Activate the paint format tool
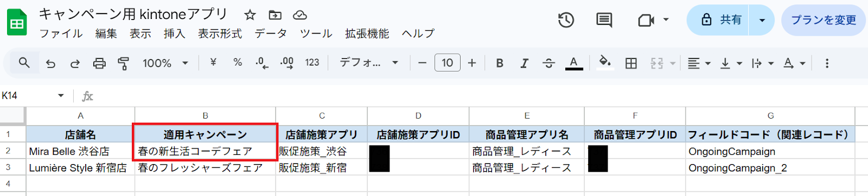The width and height of the screenshot is (868, 196). pos(124,63)
